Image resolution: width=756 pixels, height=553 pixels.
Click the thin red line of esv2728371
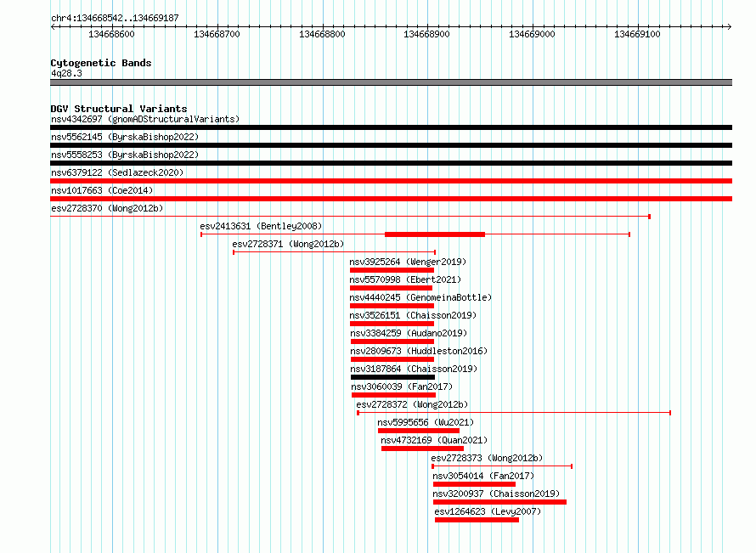click(x=335, y=252)
